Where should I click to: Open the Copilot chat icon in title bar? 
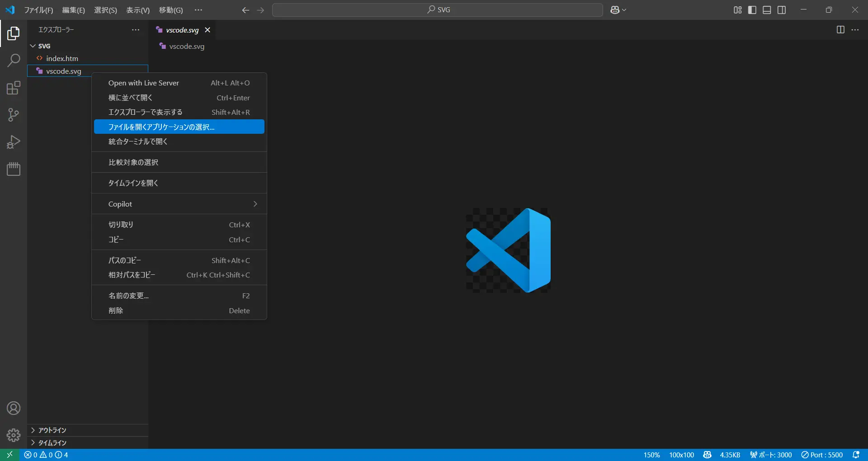click(615, 10)
